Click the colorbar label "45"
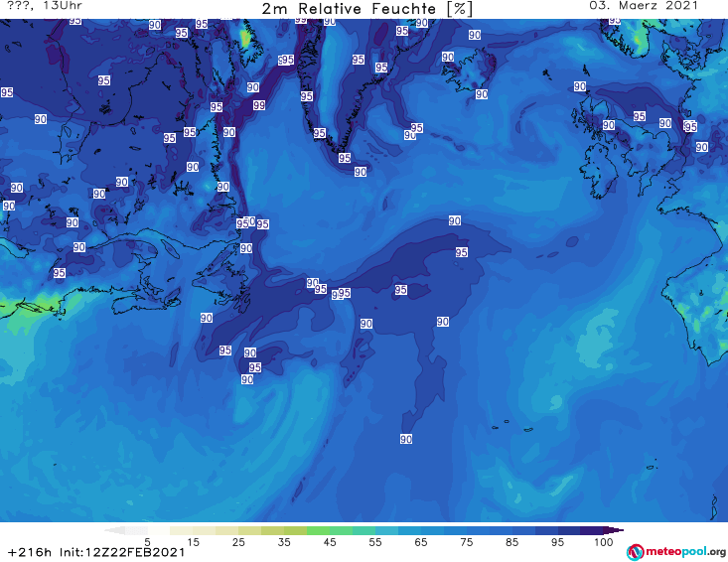 point(329,541)
